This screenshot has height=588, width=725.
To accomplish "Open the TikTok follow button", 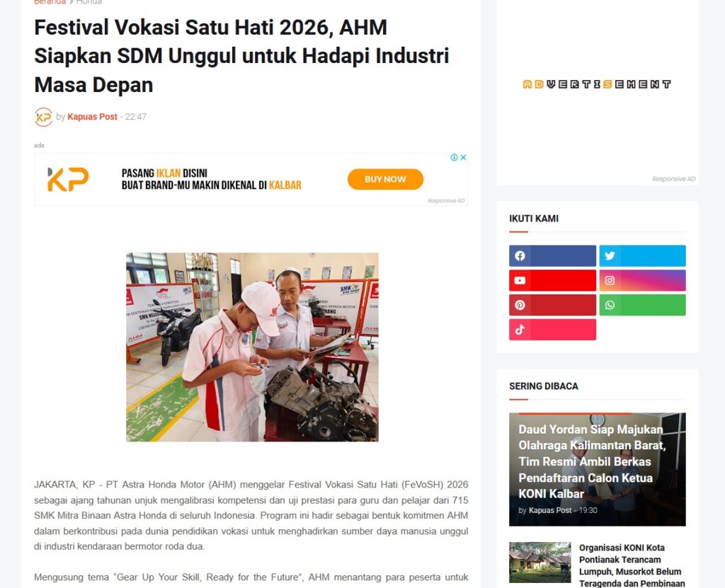I will [x=552, y=330].
